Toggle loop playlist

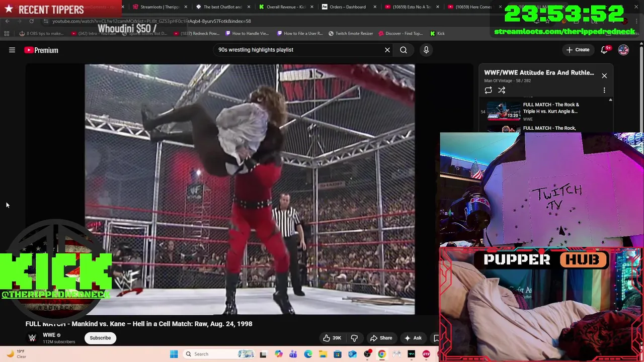pos(488,90)
